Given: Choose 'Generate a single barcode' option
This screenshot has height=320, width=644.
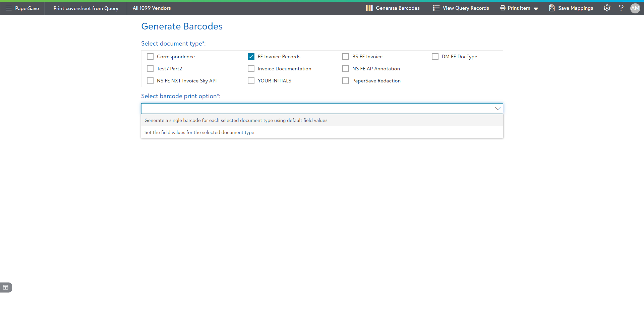Looking at the screenshot, I should [236, 120].
